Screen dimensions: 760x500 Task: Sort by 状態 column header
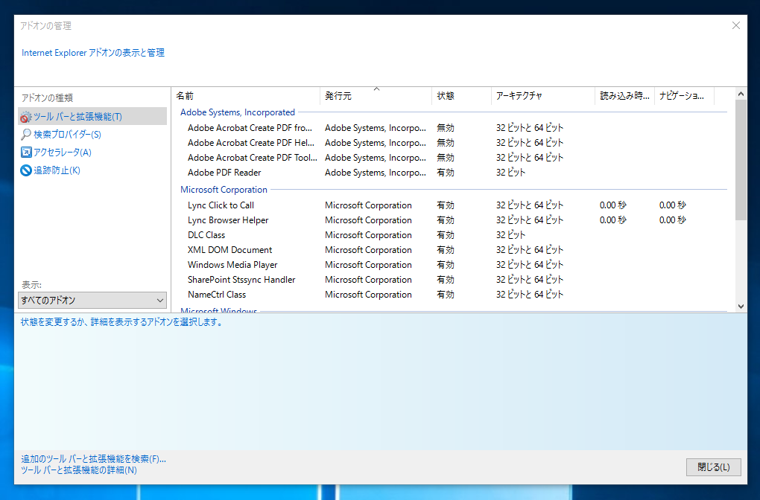tap(461, 96)
